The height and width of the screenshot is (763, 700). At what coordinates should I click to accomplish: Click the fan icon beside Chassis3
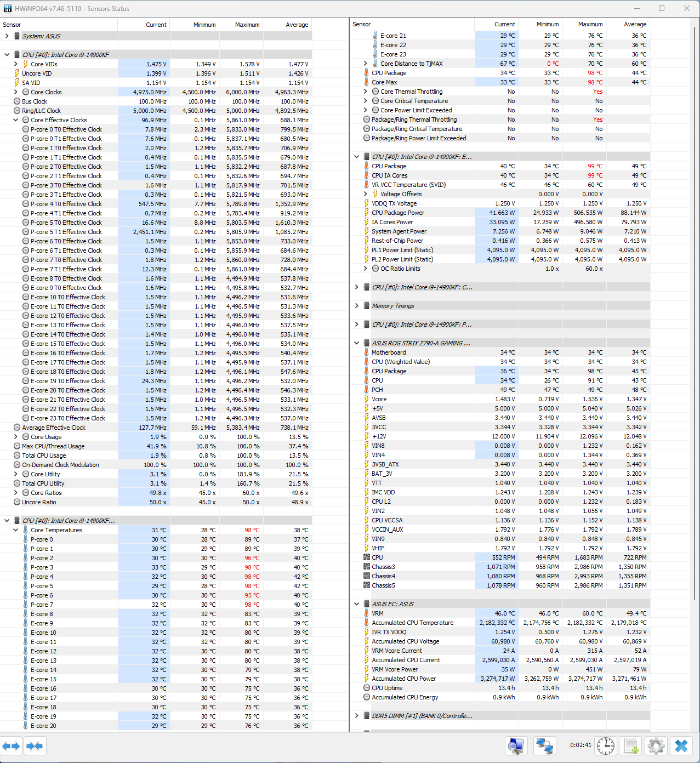[x=366, y=567]
